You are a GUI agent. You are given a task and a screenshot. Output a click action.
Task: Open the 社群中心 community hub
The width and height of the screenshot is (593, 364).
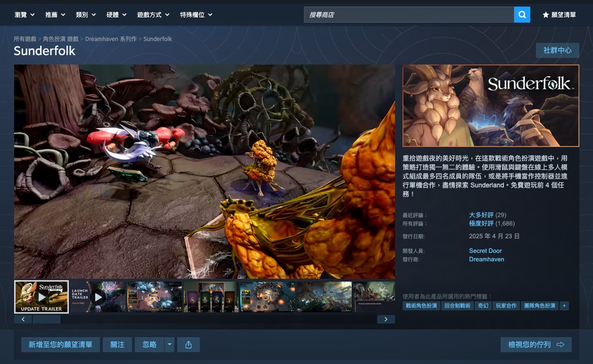click(x=557, y=50)
